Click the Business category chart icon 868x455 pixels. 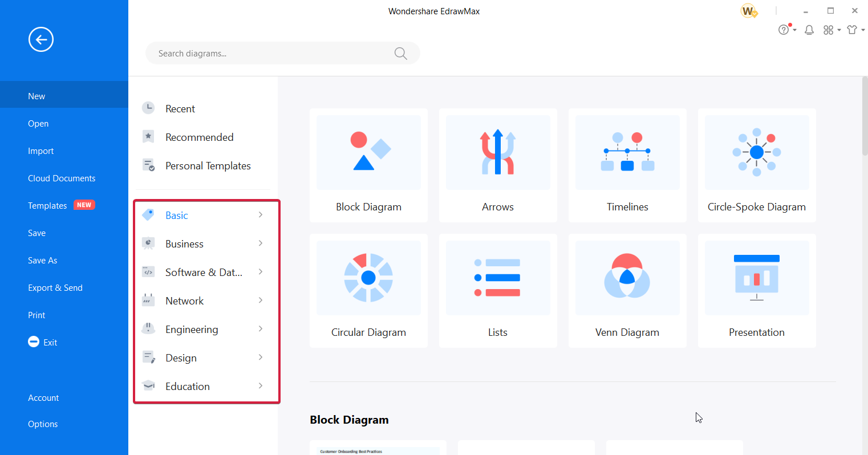(x=148, y=243)
